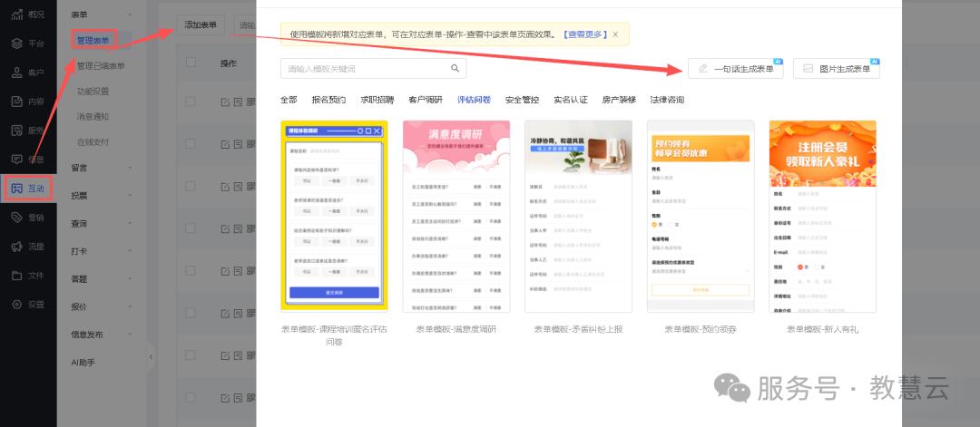
Task: Dismiss the yellow notice with X icon
Action: (615, 34)
